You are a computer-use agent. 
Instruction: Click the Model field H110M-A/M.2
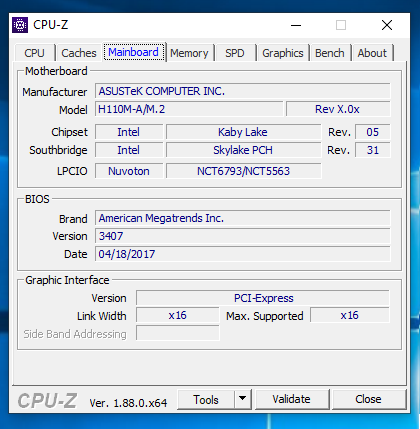pos(189,109)
